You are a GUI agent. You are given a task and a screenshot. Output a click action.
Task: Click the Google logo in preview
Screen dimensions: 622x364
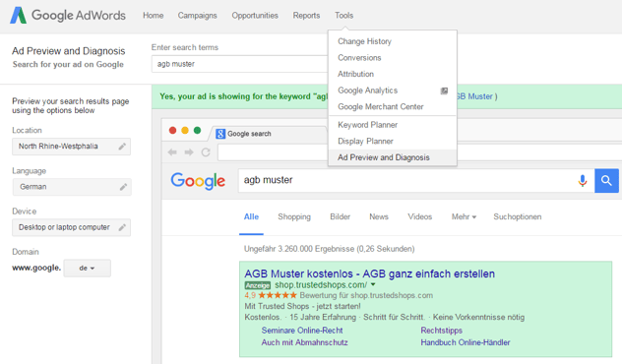(198, 181)
